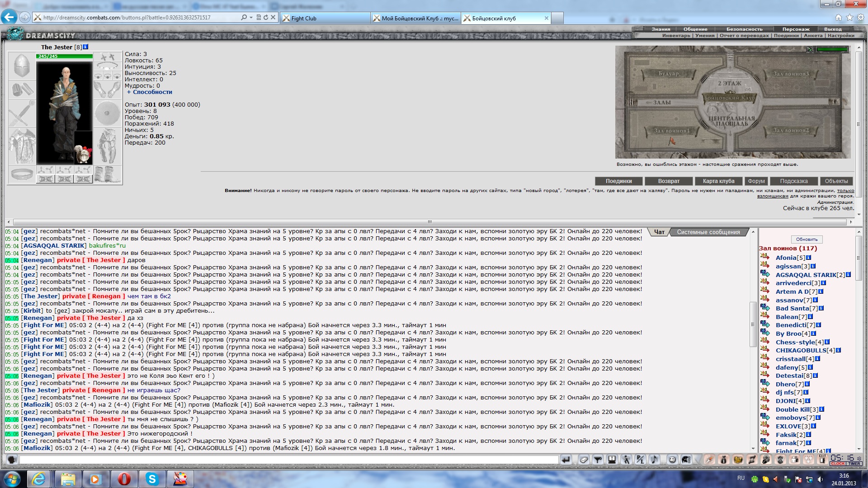This screenshot has width=868, height=488.
Task: Click the browser address bar
Action: click(x=140, y=18)
